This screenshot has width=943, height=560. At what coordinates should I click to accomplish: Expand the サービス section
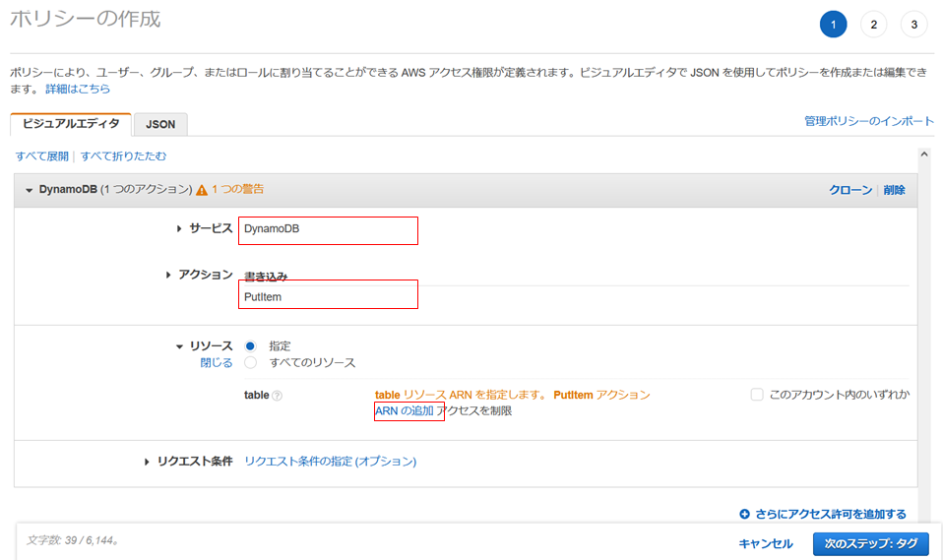(178, 228)
